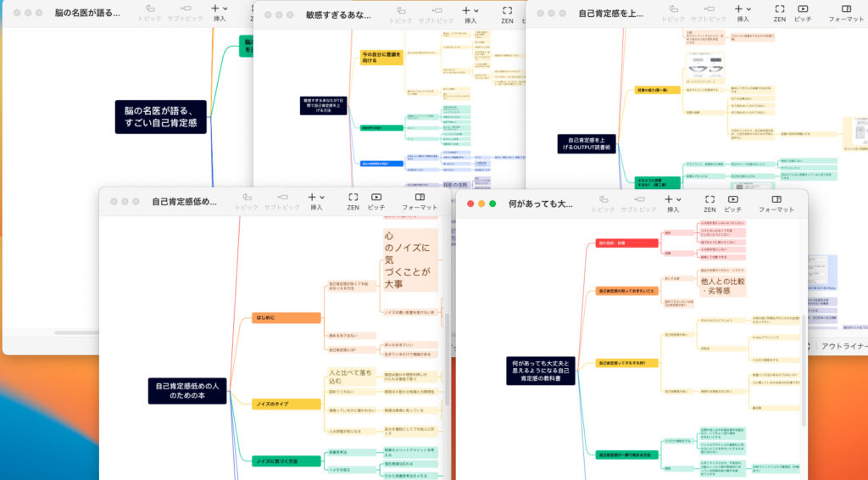Click the アウトライナー button
Viewport: 868px width, 480px height.
click(x=843, y=346)
